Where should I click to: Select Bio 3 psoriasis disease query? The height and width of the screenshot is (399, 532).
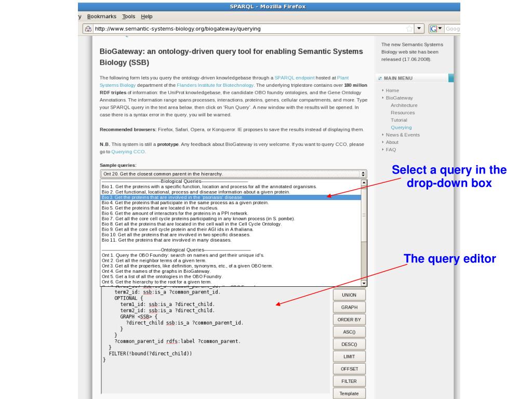coord(231,197)
